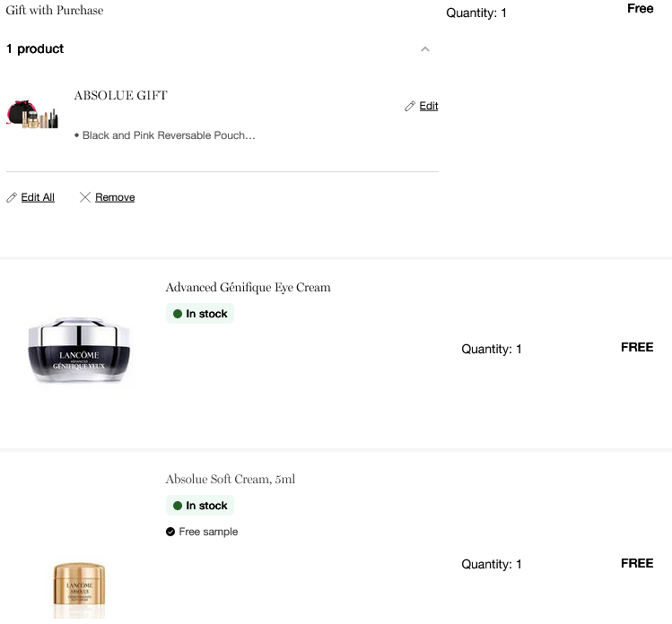The height and width of the screenshot is (624, 672).
Task: Click the In stock badge under Absolue Soft Cream
Action: 199,506
